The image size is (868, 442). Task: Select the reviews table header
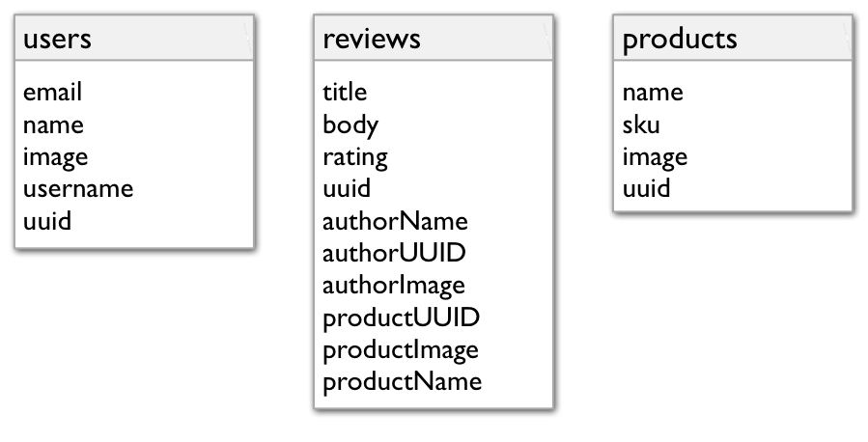pos(372,39)
